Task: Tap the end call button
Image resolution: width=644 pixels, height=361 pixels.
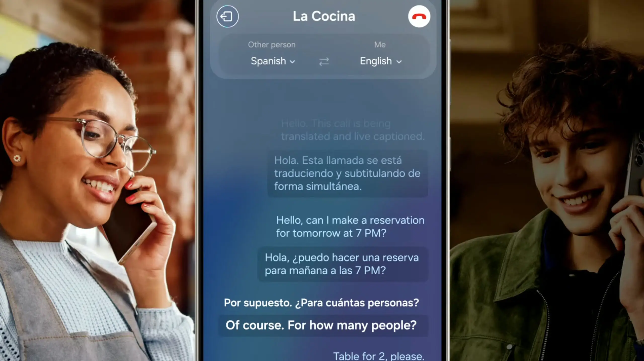Action: pyautogui.click(x=418, y=16)
